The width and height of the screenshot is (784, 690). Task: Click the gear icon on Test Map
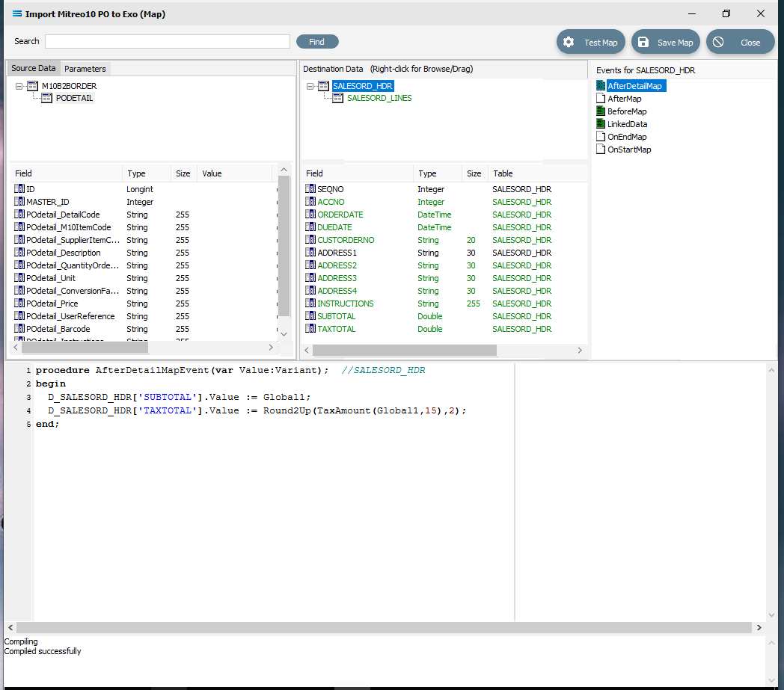569,43
